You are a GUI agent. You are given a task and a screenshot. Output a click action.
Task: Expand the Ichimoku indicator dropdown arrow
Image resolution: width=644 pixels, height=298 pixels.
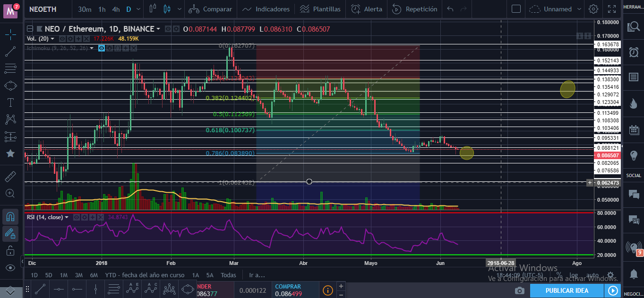click(93, 48)
